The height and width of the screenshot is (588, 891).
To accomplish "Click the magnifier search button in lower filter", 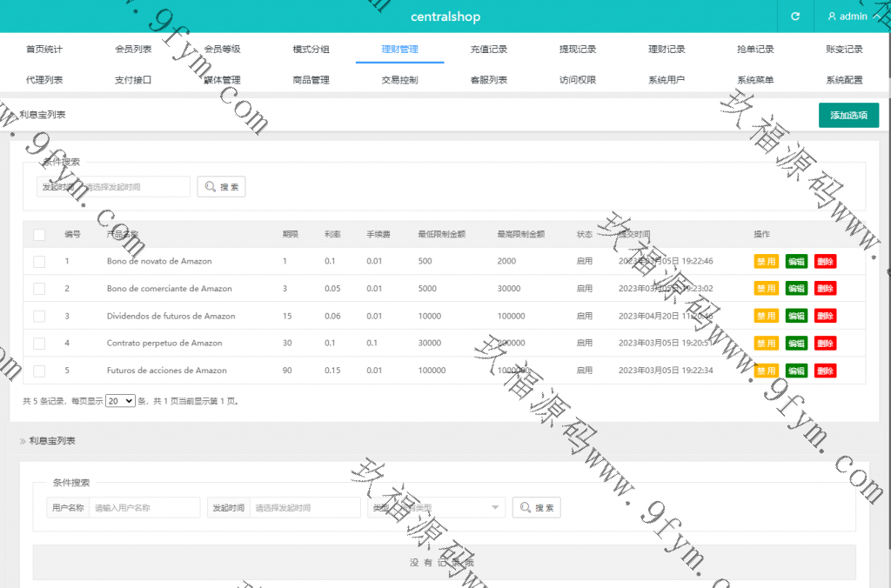I will 536,508.
